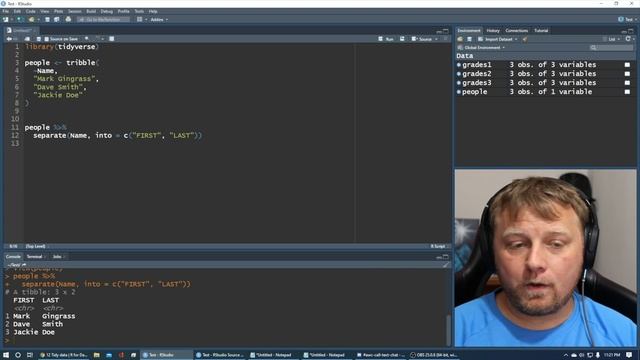
Task: Open the Test project dropdown
Action: point(627,19)
